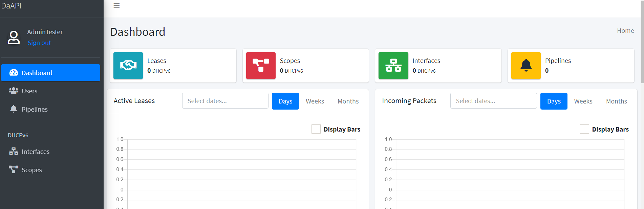The image size is (644, 209).
Task: Click the green Interfaces network icon card
Action: click(x=393, y=66)
